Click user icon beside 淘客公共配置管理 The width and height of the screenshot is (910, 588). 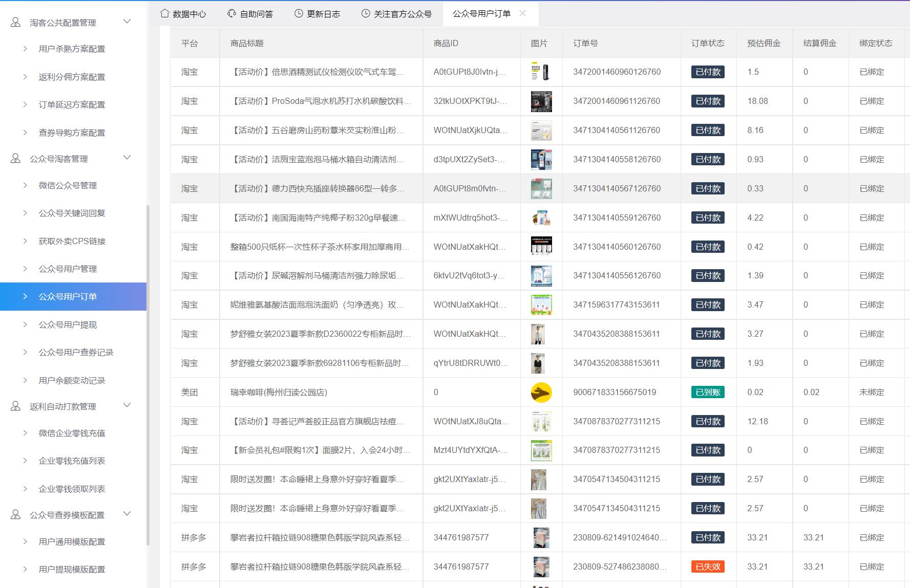click(16, 23)
